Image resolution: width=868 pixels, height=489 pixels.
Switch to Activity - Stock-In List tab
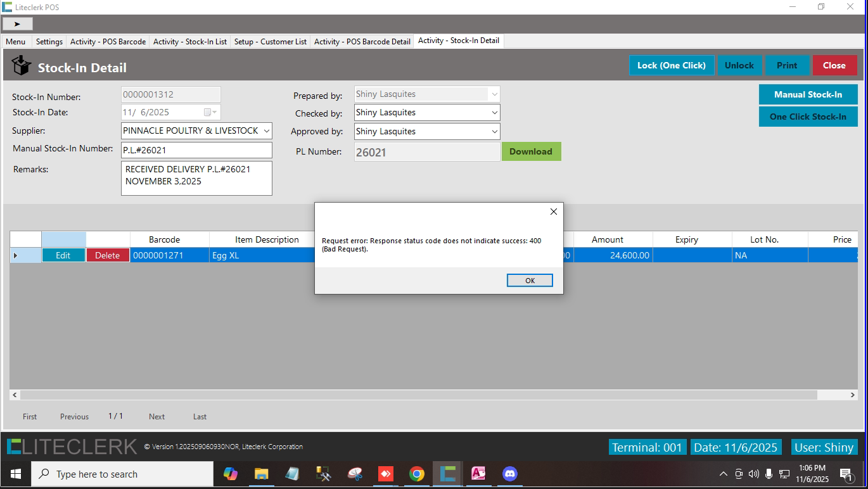pos(190,42)
